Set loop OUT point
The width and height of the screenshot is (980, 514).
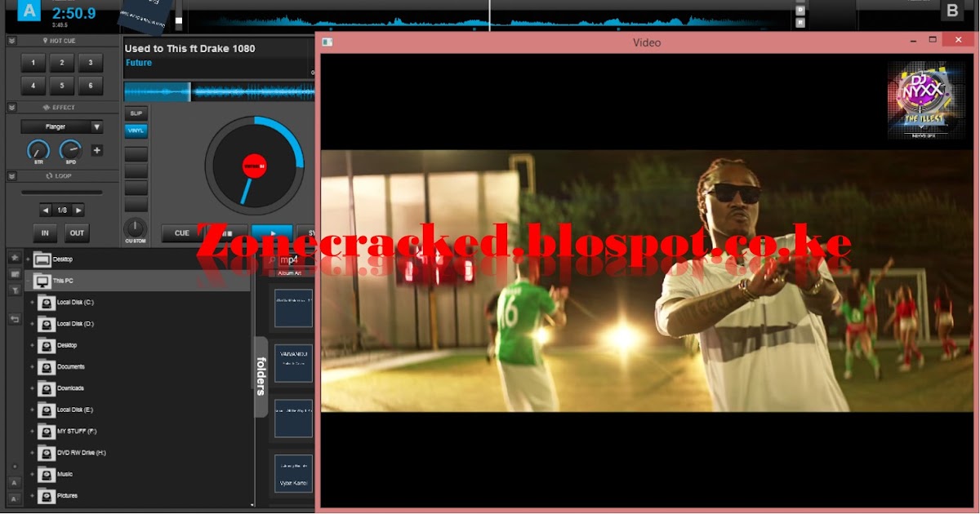[x=77, y=233]
